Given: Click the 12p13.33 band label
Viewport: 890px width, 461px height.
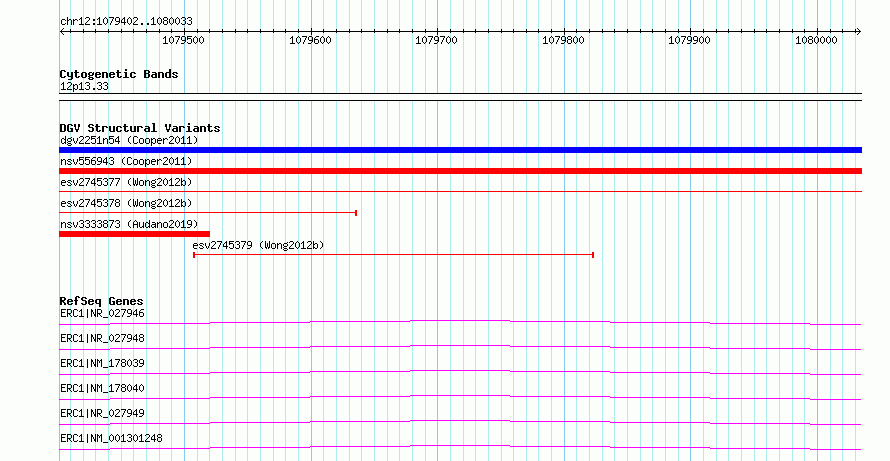Looking at the screenshot, I should coord(84,87).
